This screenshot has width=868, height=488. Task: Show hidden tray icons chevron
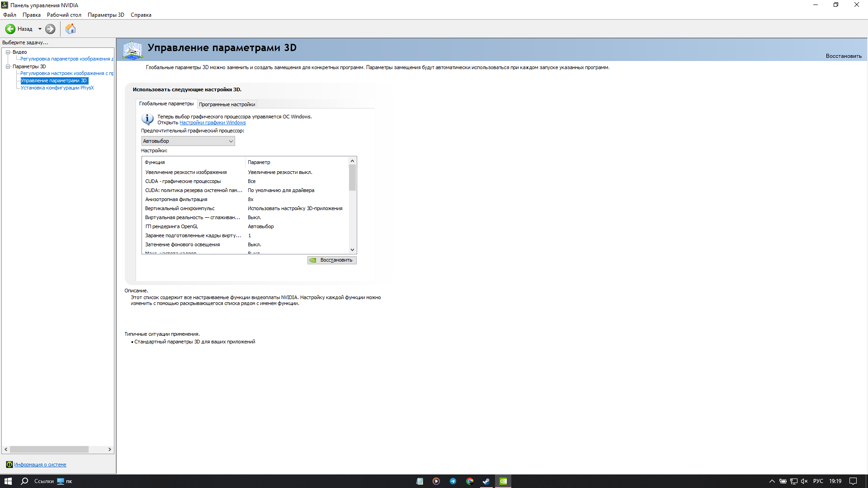[772, 481]
